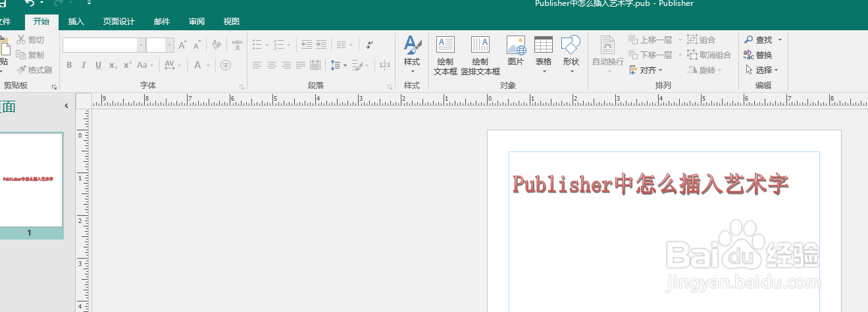This screenshot has height=312, width=868.
Task: Open the Clipboard (剪贴板) dialog launcher
Action: tap(54, 87)
